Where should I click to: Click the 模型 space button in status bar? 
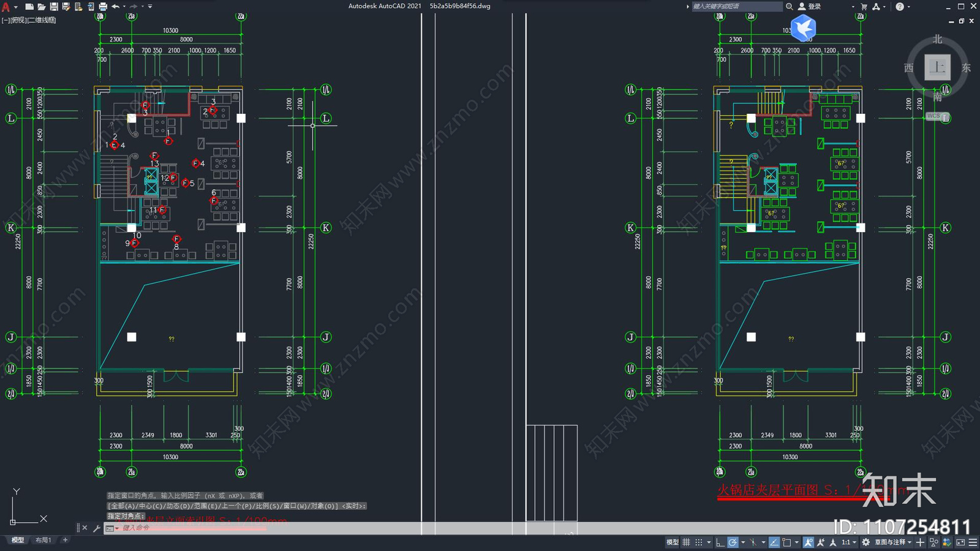[673, 542]
